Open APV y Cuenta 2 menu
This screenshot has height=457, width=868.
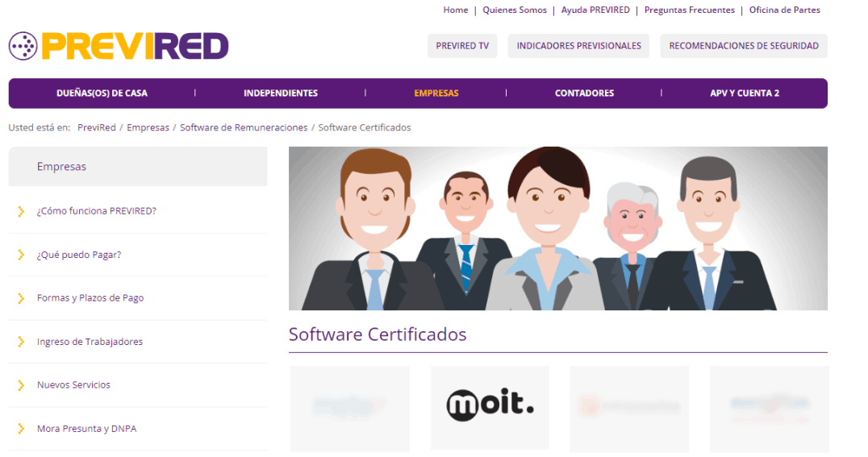click(x=745, y=93)
